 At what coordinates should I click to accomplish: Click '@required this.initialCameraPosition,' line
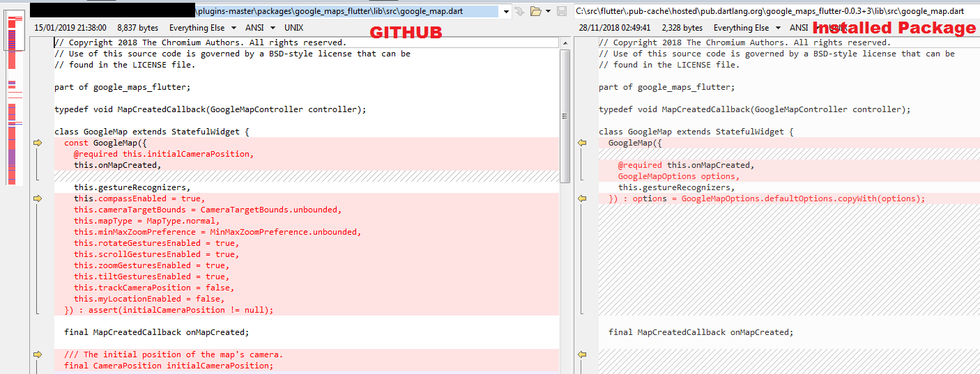coord(164,154)
